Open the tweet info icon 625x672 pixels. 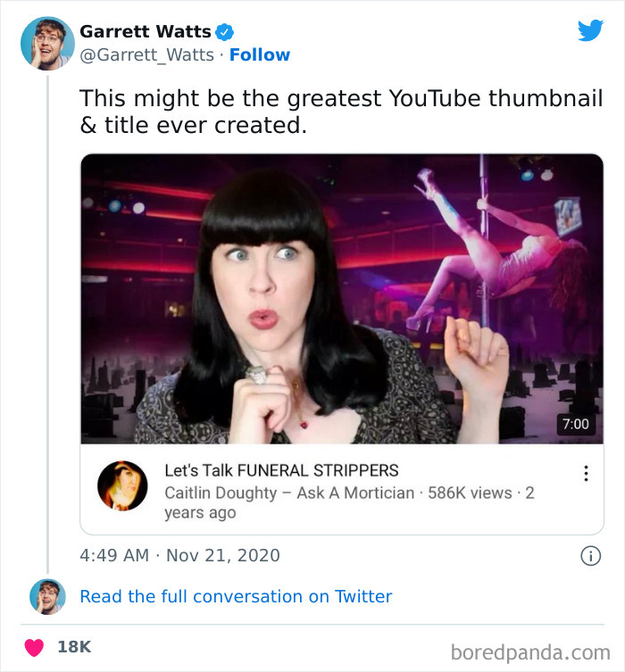[590, 556]
